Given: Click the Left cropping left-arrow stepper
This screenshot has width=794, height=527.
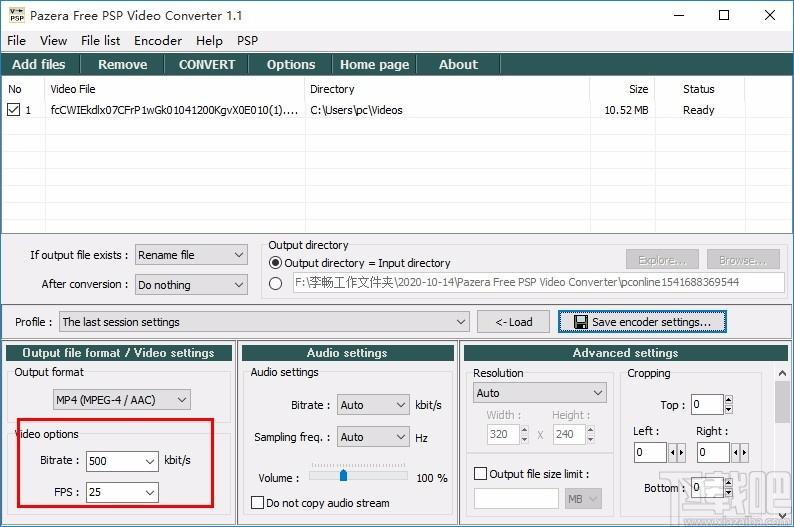Looking at the screenshot, I should pyautogui.click(x=672, y=452).
